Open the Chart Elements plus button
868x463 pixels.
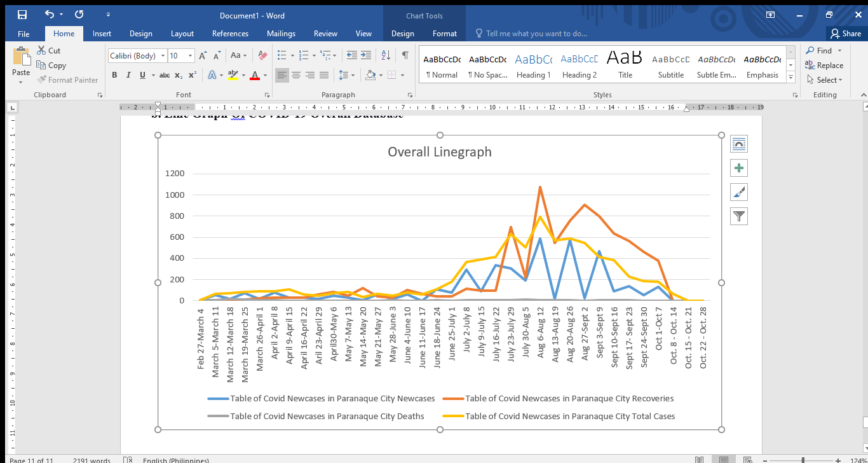(x=739, y=168)
